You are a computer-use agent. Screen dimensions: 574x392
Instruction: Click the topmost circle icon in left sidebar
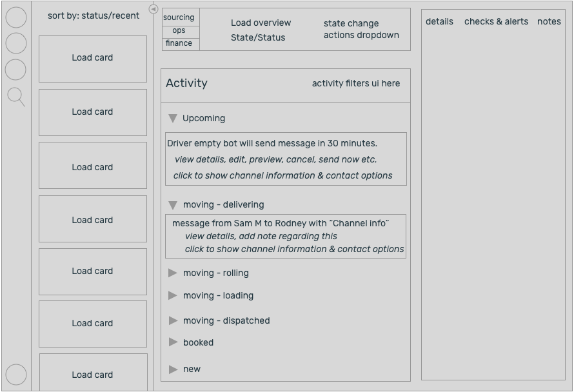(16, 17)
